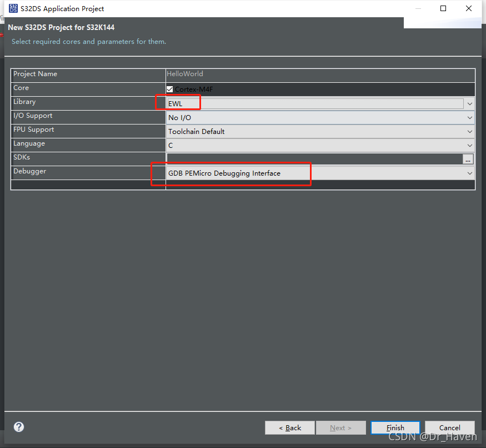Click the Language row label
The width and height of the screenshot is (486, 448).
coord(29,143)
